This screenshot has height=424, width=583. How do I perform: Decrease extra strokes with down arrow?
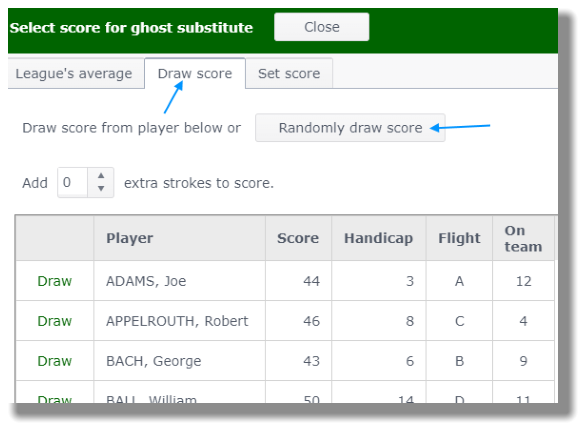[x=101, y=189]
